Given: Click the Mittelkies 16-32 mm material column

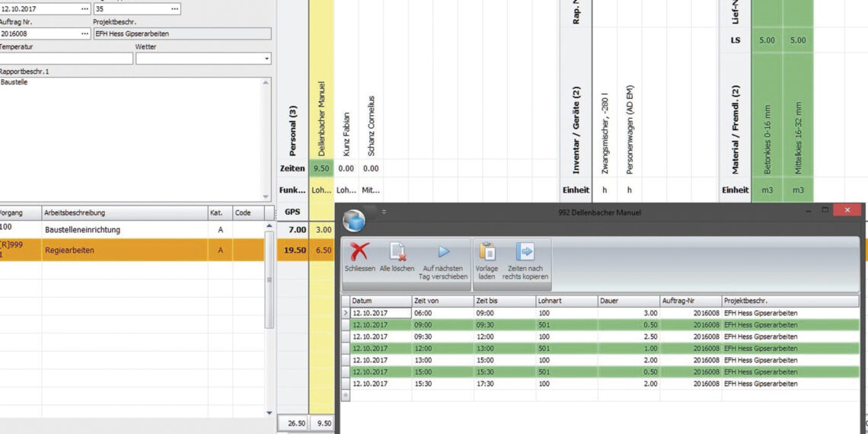Looking at the screenshot, I should (798, 138).
